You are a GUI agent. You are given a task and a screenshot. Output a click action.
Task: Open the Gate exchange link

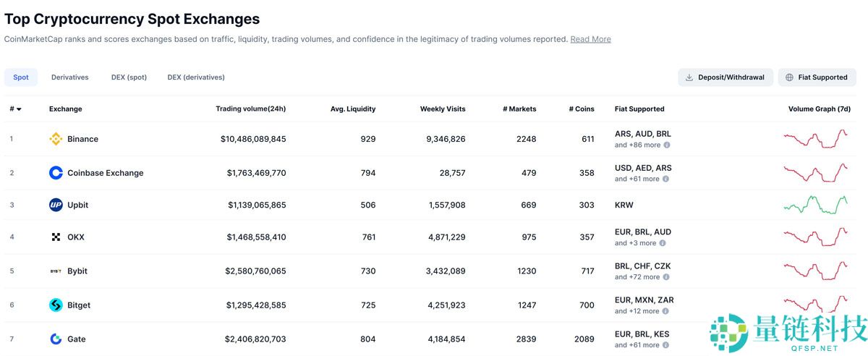(x=77, y=339)
